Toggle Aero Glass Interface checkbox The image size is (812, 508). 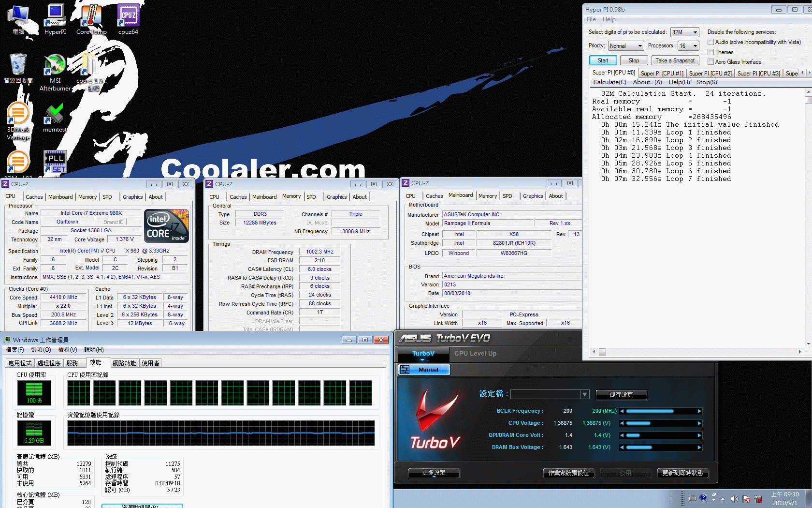[x=711, y=61]
